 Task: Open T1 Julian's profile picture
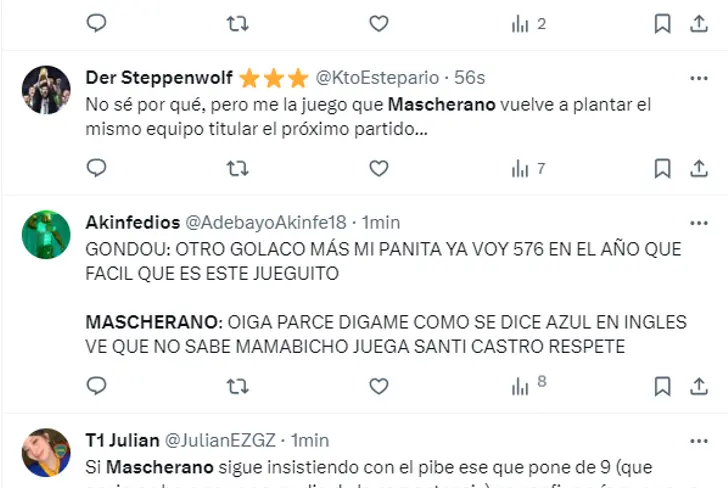point(46,452)
